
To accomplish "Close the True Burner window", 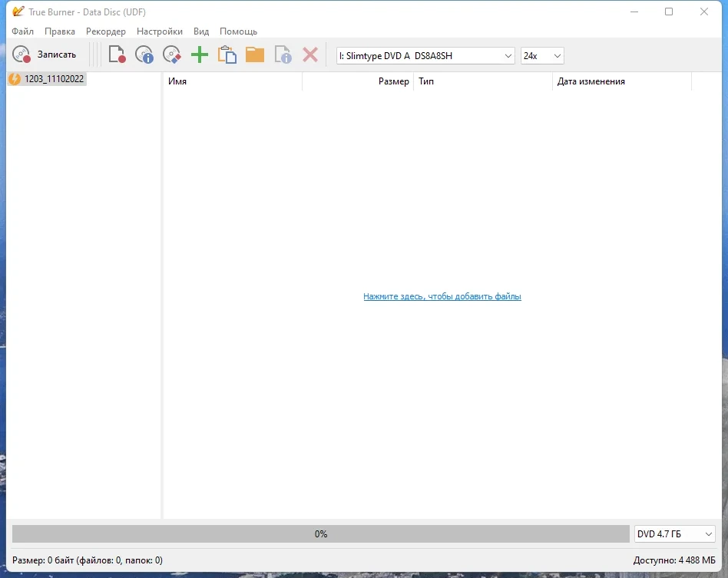I will 704,12.
